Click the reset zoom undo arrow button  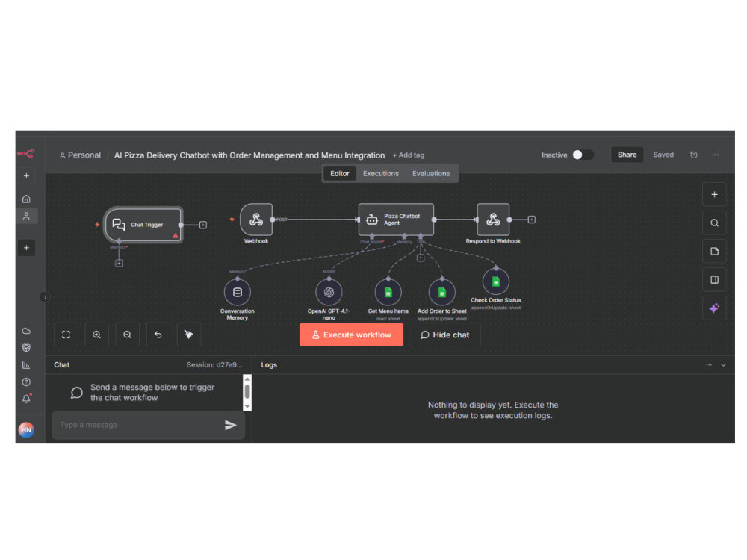(158, 335)
